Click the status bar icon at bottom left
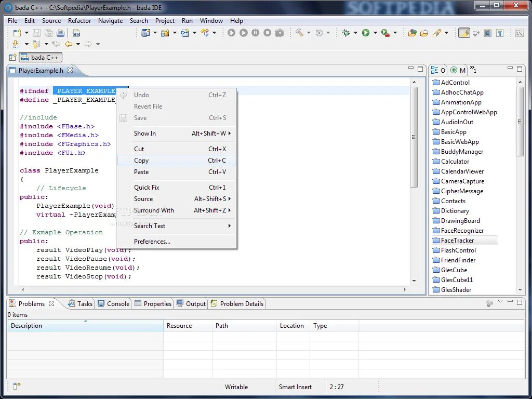 click(17, 386)
